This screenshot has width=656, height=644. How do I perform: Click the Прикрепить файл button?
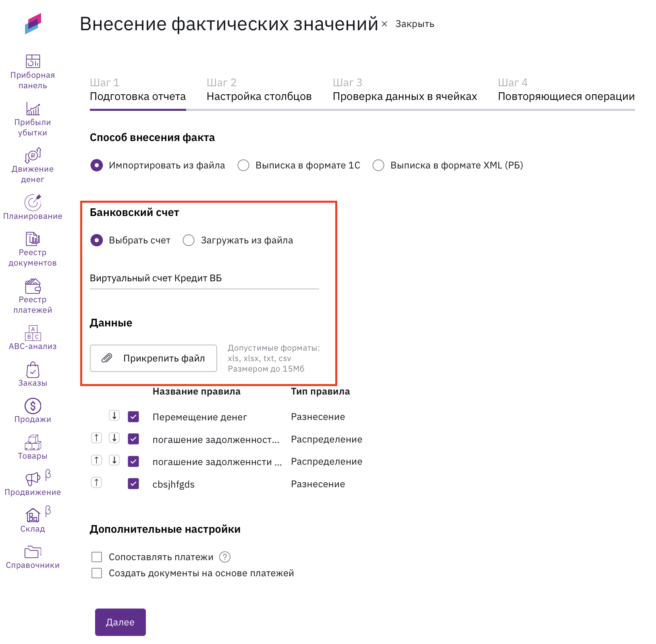point(154,358)
